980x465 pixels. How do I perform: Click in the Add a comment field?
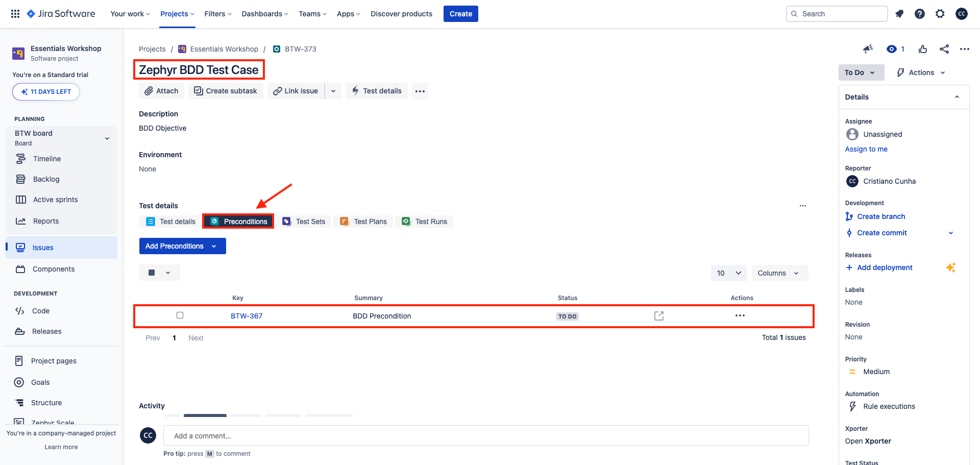(486, 436)
